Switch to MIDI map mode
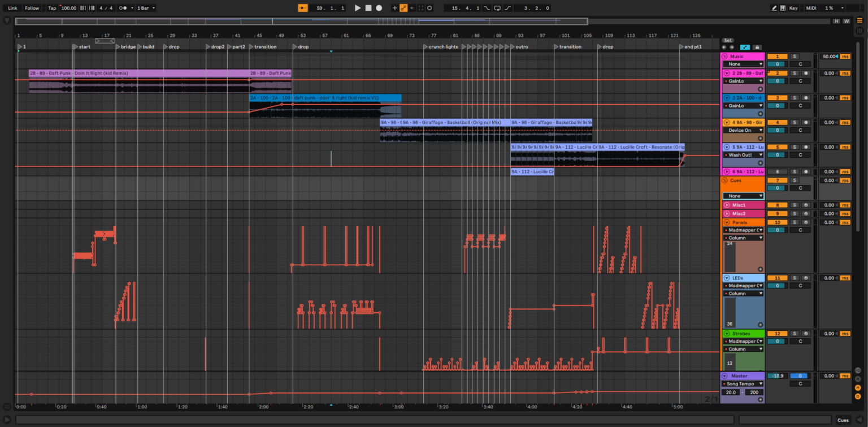This screenshot has width=868, height=427. (811, 8)
